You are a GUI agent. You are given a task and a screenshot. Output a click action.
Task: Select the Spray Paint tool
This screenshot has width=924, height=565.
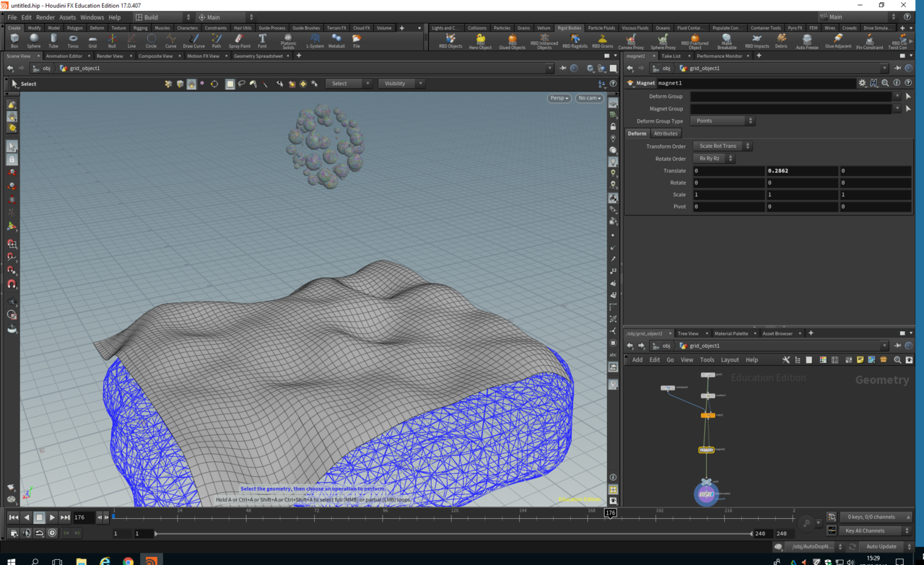[x=240, y=40]
